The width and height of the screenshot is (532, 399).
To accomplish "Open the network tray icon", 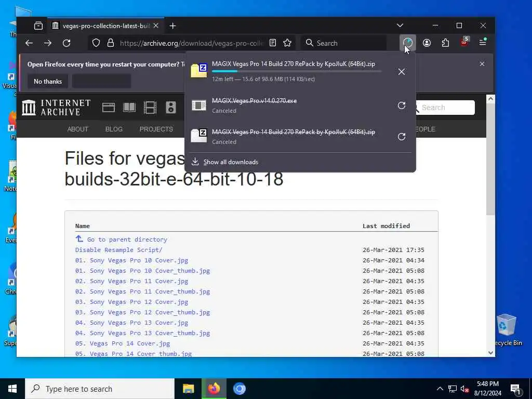I will click(x=453, y=389).
